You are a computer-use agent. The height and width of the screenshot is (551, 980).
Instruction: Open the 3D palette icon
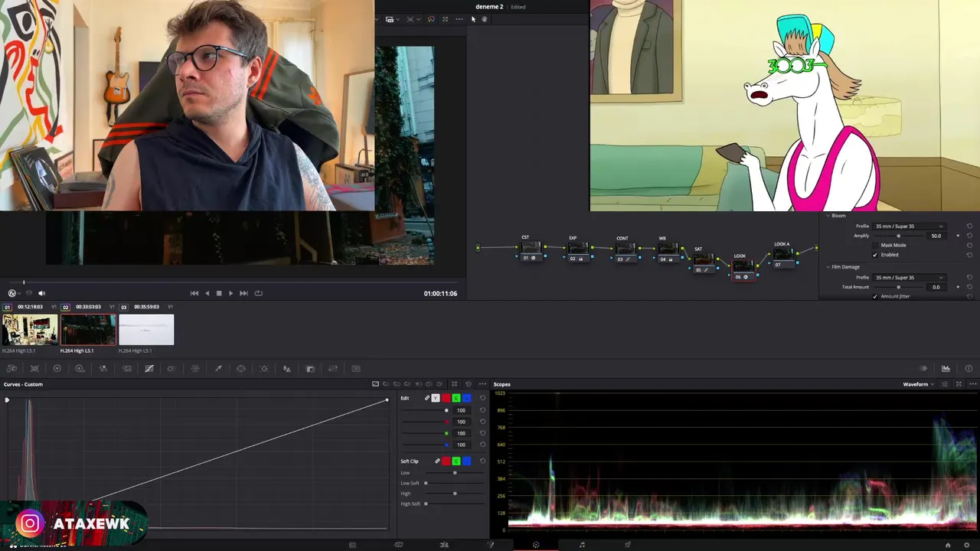[x=356, y=369]
